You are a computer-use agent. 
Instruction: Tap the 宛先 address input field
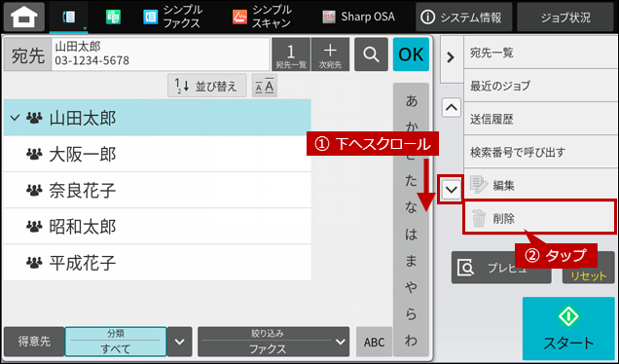tap(161, 55)
